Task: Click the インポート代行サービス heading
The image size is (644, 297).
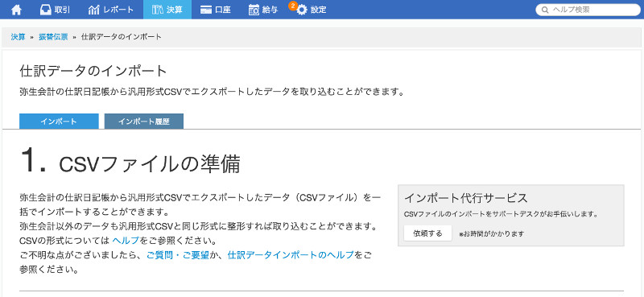Action: 466,198
